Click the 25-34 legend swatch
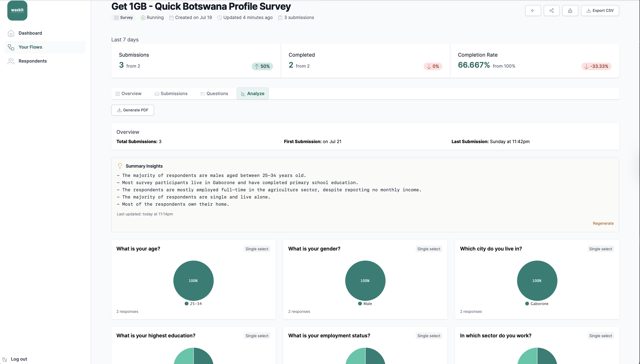Screen dimensions: 640x364 click(x=186, y=304)
